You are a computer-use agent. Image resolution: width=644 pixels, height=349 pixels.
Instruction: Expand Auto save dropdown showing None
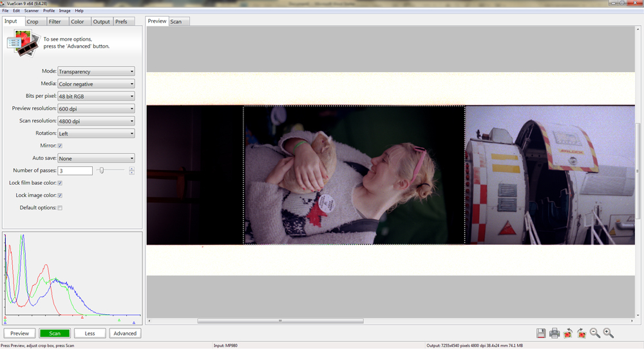click(96, 158)
